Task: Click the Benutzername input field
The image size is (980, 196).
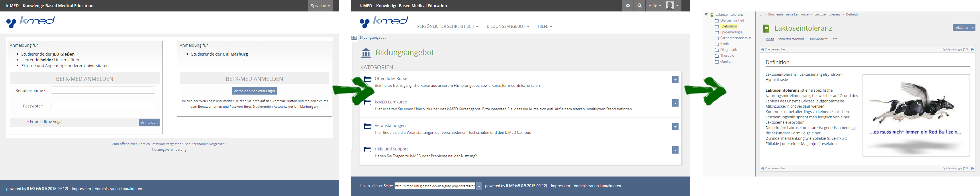Action: (103, 90)
